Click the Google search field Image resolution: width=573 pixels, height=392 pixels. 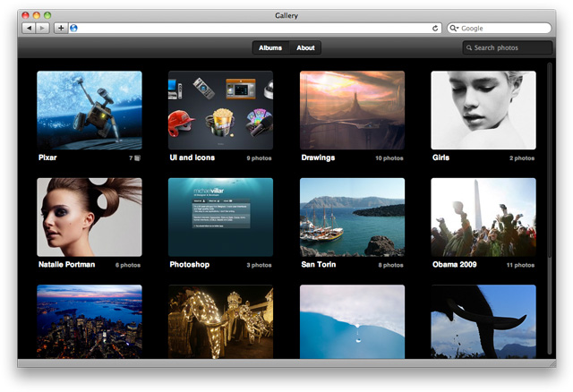coord(500,28)
